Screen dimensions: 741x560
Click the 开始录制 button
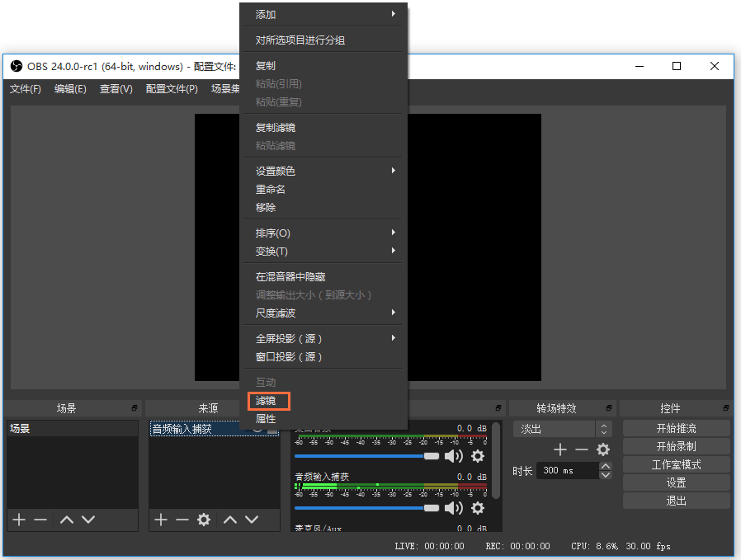pos(676,447)
